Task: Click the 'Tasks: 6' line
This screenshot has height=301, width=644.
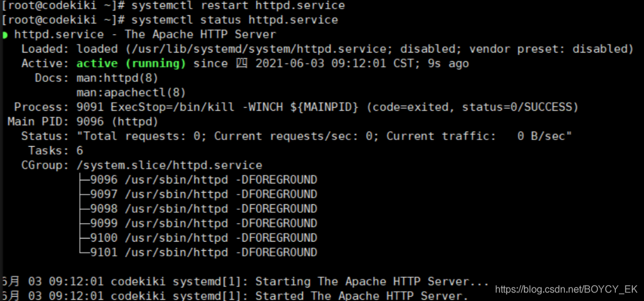Action: point(56,150)
